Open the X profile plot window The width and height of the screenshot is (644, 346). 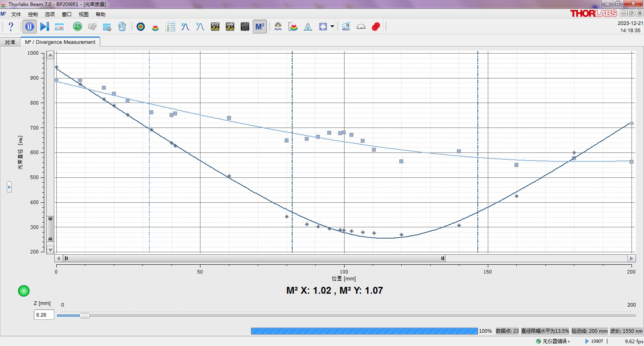pyautogui.click(x=185, y=27)
